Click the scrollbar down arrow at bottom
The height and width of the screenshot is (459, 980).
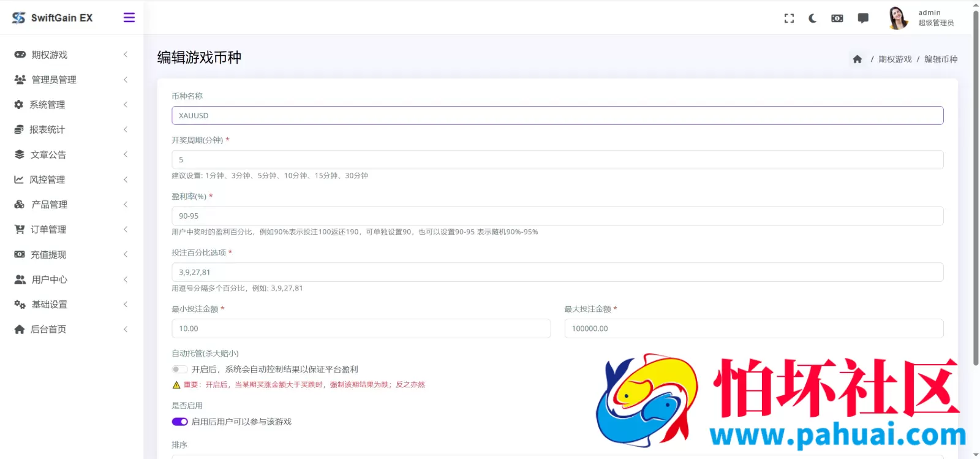point(976,455)
